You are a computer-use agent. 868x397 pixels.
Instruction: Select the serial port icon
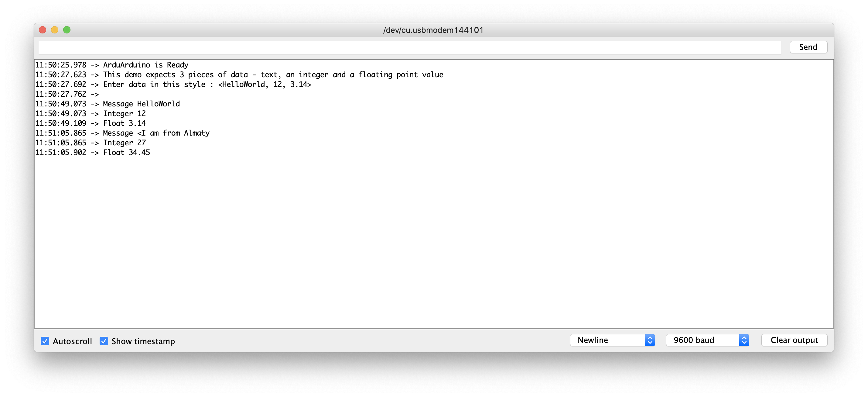pos(433,30)
